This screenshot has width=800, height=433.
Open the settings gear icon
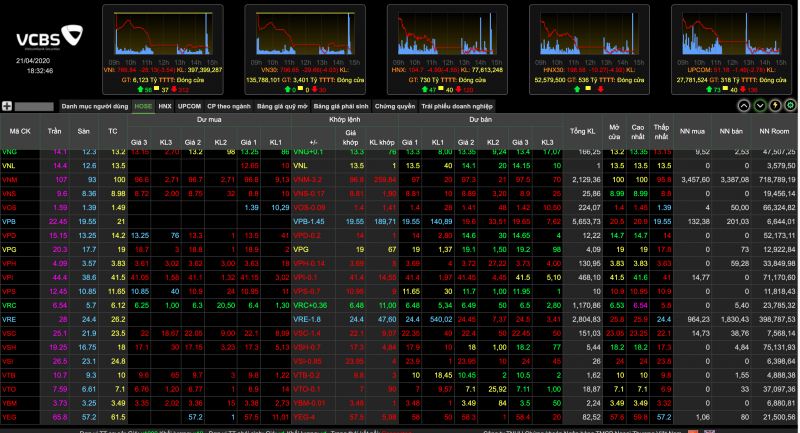pos(790,106)
